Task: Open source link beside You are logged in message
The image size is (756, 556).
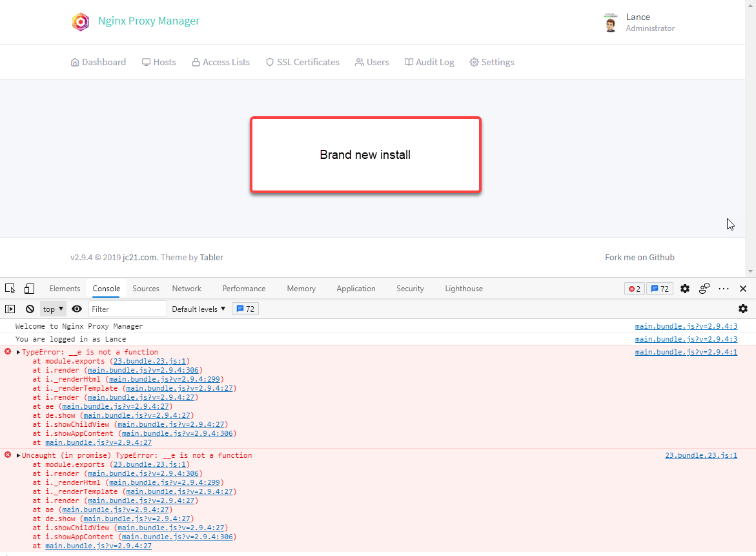Action: 686,340
